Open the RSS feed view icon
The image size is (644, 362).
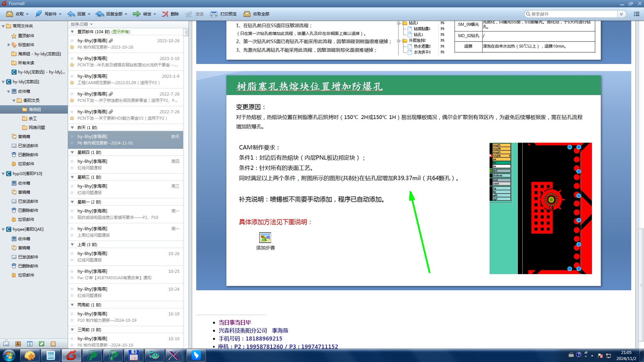point(53,344)
